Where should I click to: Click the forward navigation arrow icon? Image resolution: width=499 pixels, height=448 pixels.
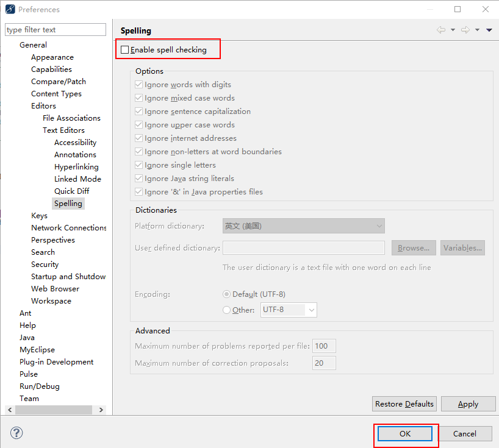pos(465,30)
